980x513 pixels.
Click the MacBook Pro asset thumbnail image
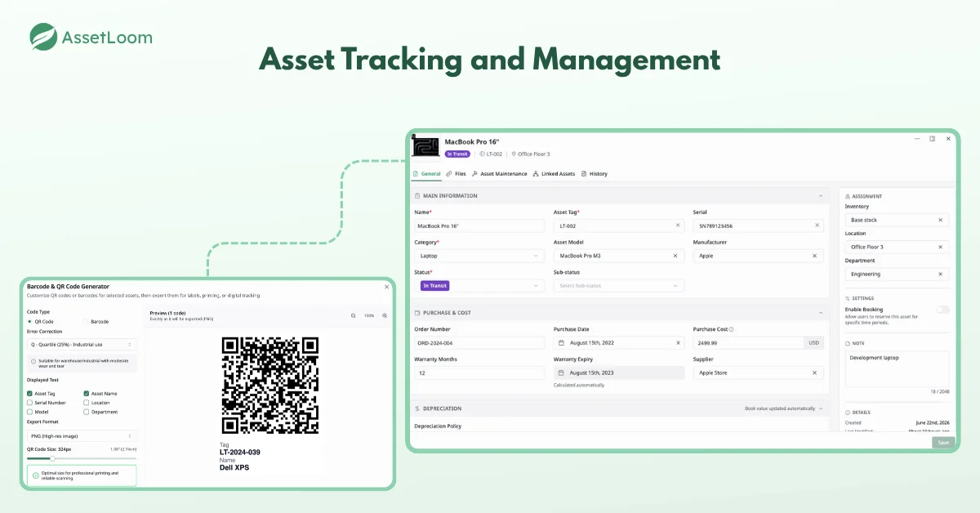pyautogui.click(x=425, y=147)
